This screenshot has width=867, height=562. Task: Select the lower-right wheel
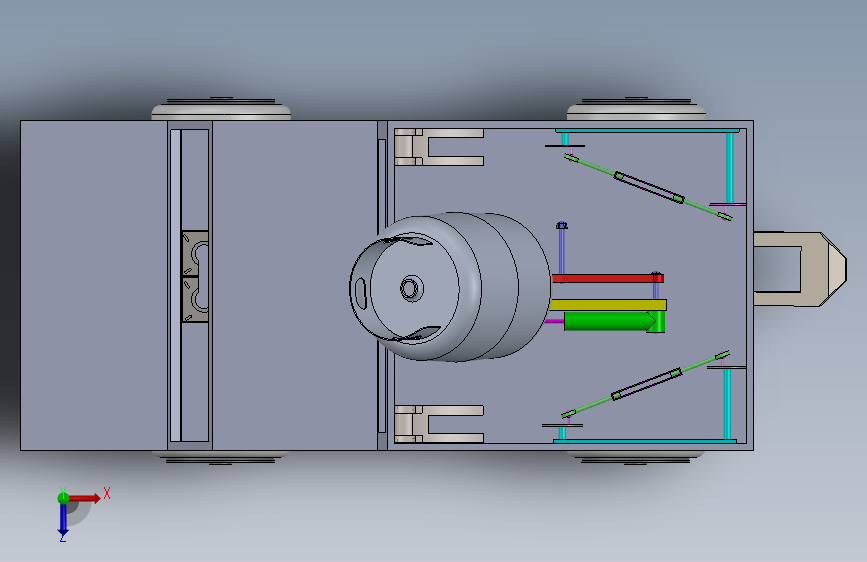636,457
